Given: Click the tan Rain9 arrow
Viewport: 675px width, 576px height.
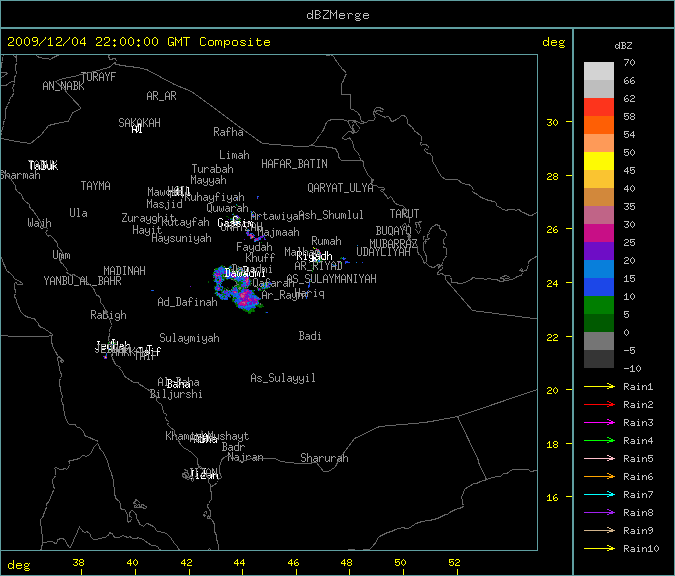Looking at the screenshot, I should [599, 530].
